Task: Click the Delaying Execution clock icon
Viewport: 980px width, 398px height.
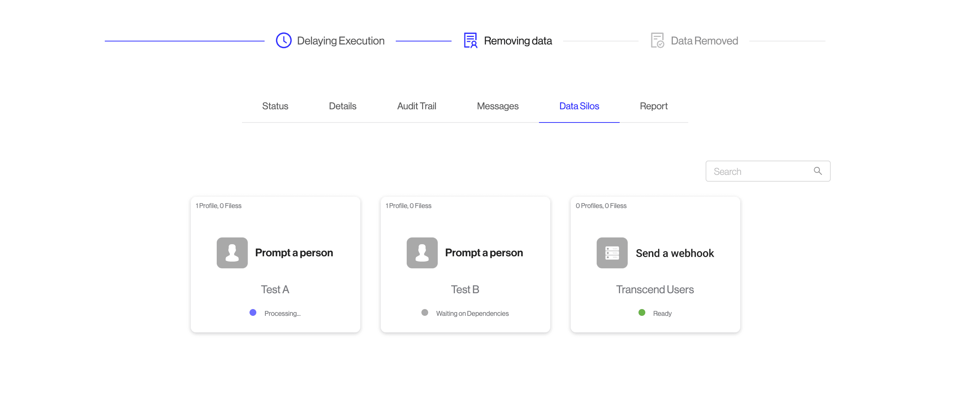Action: [283, 40]
